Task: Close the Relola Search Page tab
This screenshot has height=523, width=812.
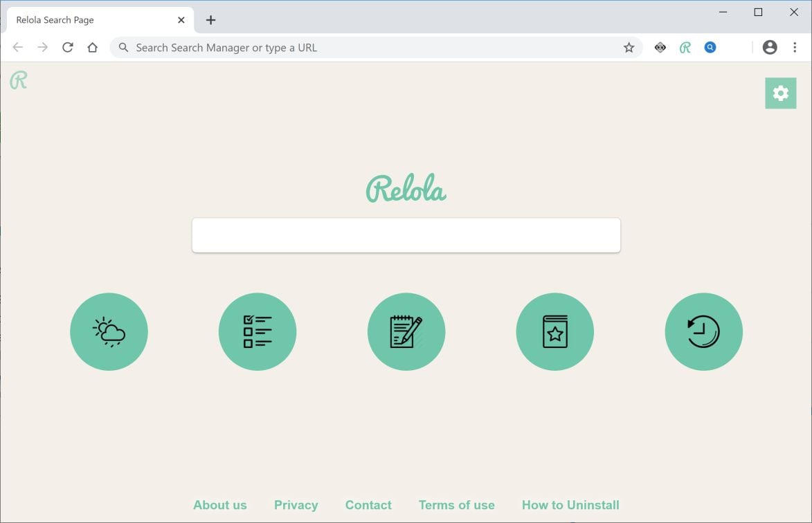Action: (181, 20)
